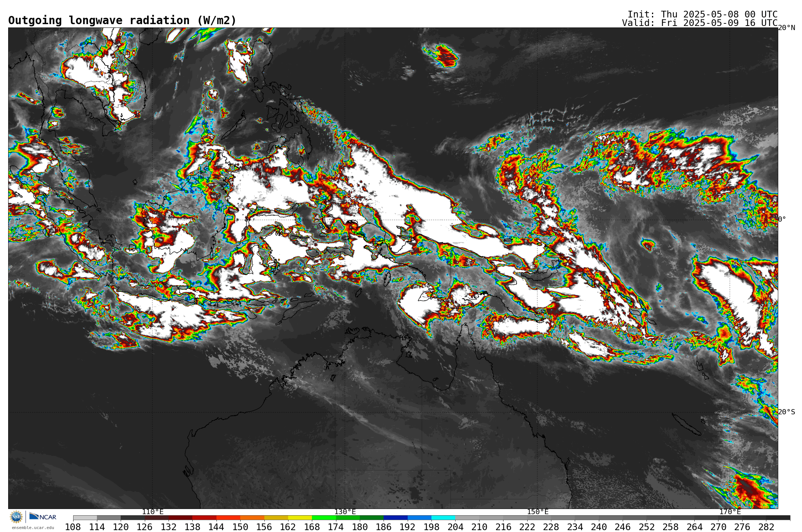Click the 130°E longitude label

click(345, 512)
